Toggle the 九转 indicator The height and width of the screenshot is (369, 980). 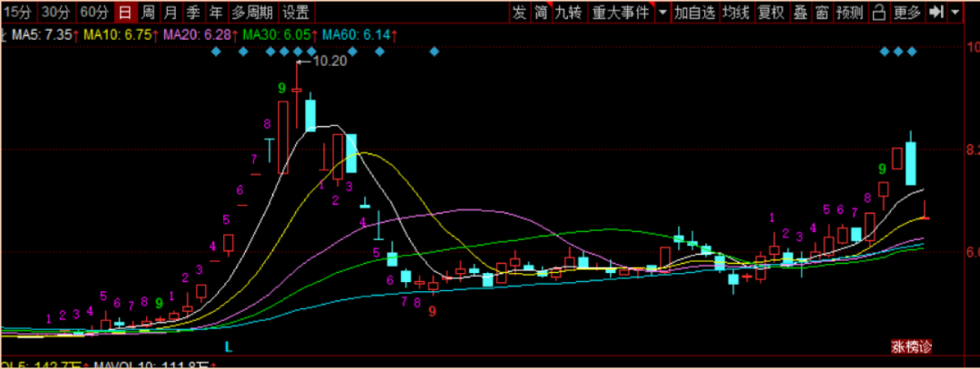(570, 12)
